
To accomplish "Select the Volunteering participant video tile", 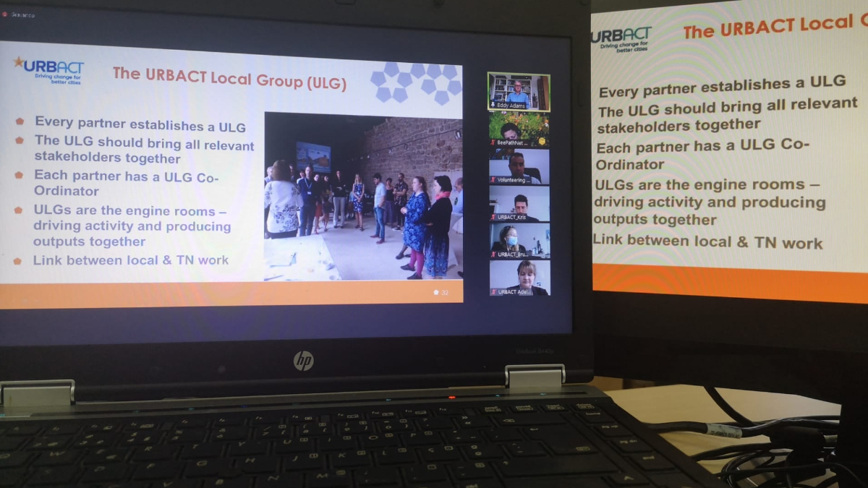I will click(x=519, y=166).
